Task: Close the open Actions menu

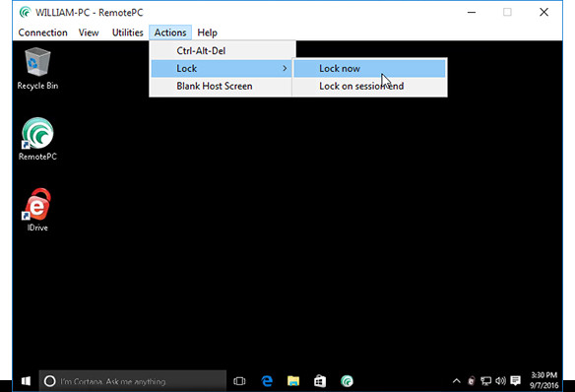Action: pyautogui.click(x=170, y=33)
